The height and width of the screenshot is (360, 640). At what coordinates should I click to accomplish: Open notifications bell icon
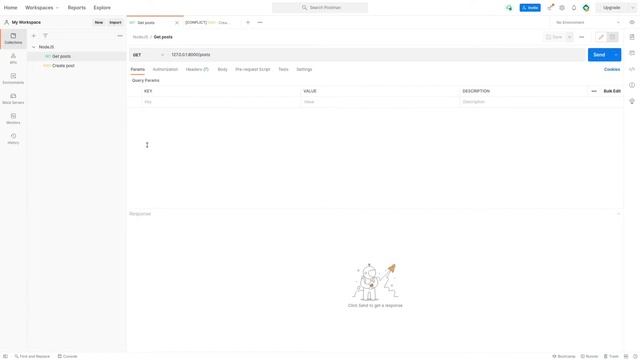574,8
